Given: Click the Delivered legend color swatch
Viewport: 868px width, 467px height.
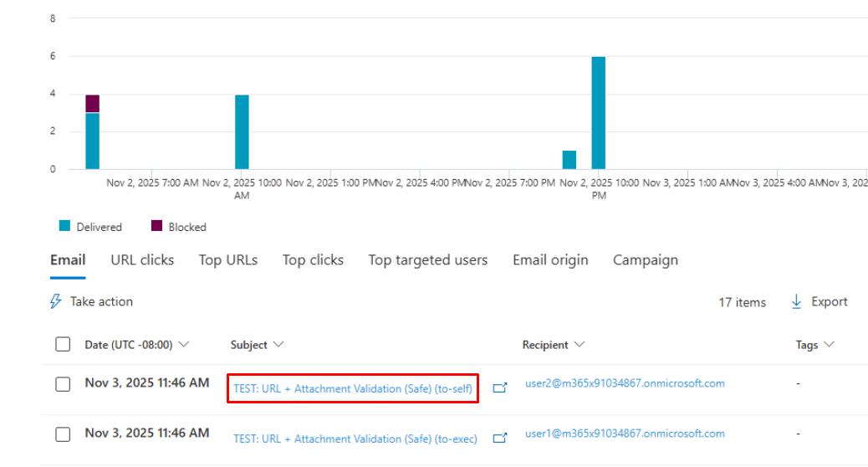Looking at the screenshot, I should coord(64,227).
